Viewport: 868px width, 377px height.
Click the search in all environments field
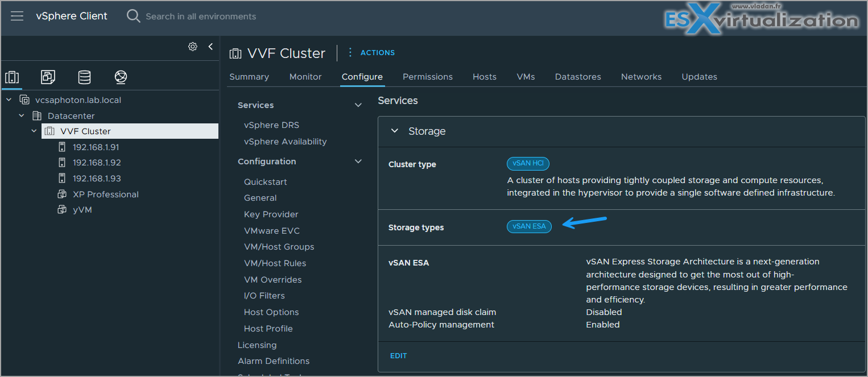[x=201, y=16]
